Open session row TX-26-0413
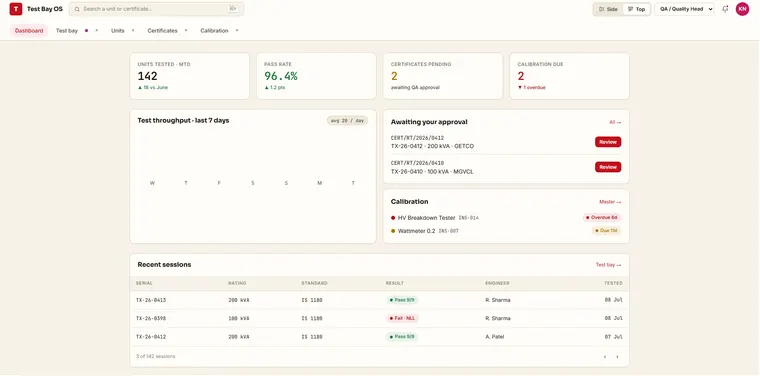Image resolution: width=760 pixels, height=376 pixels. [380, 300]
